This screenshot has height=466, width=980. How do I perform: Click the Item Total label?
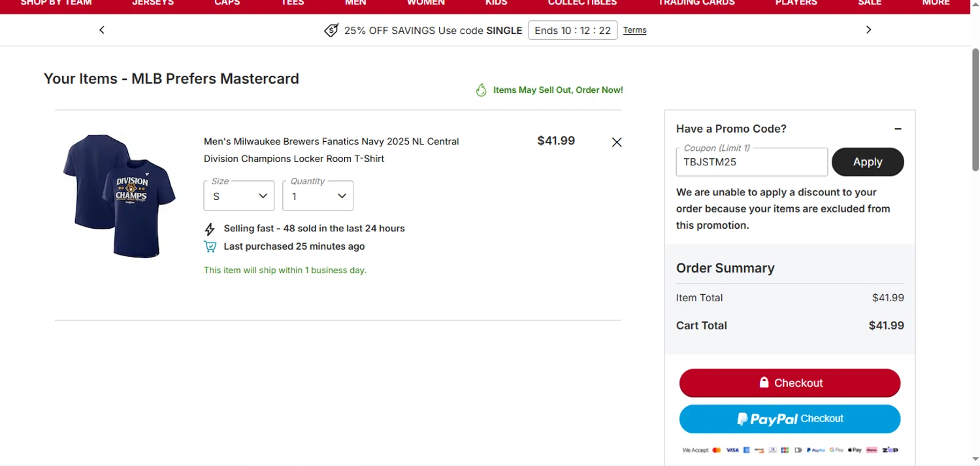point(699,298)
